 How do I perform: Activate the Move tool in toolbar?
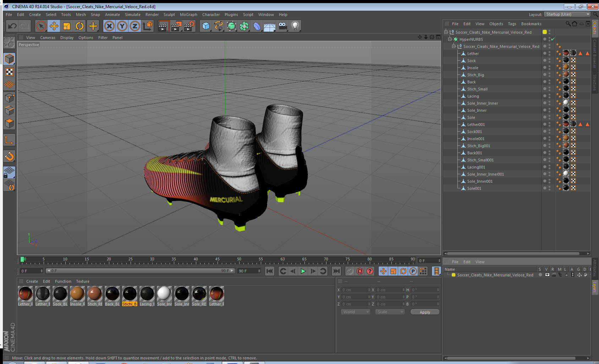click(x=54, y=26)
